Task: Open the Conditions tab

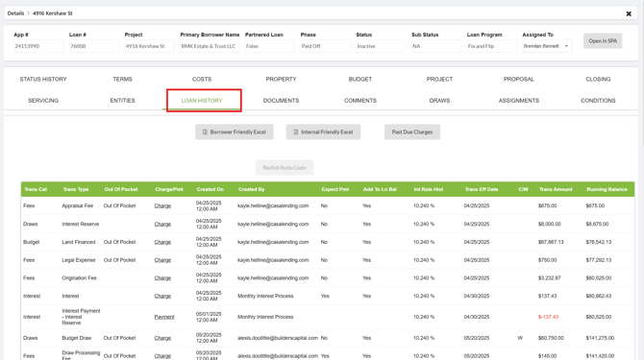Action: [x=598, y=101]
